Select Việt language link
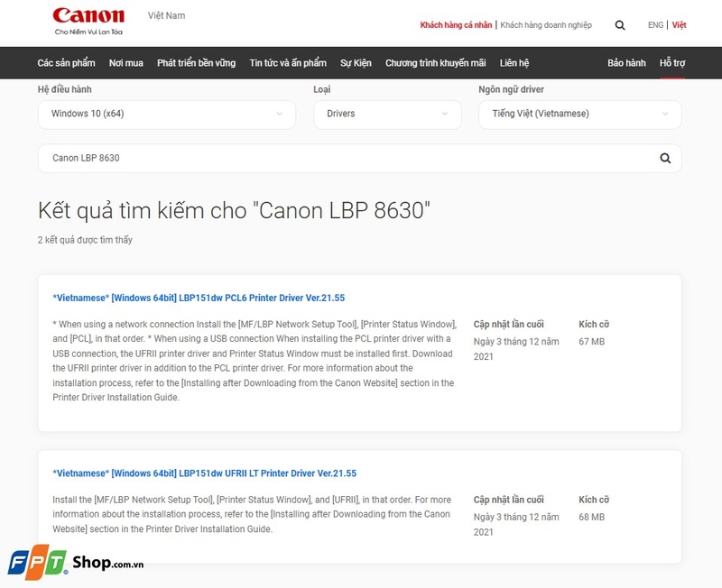Image resolution: width=722 pixels, height=588 pixels. [680, 25]
